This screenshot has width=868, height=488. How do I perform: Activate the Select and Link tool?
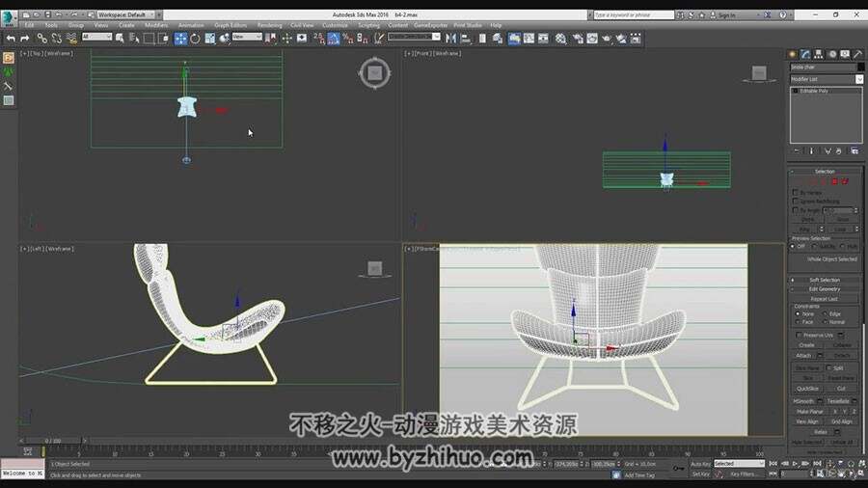[42, 39]
